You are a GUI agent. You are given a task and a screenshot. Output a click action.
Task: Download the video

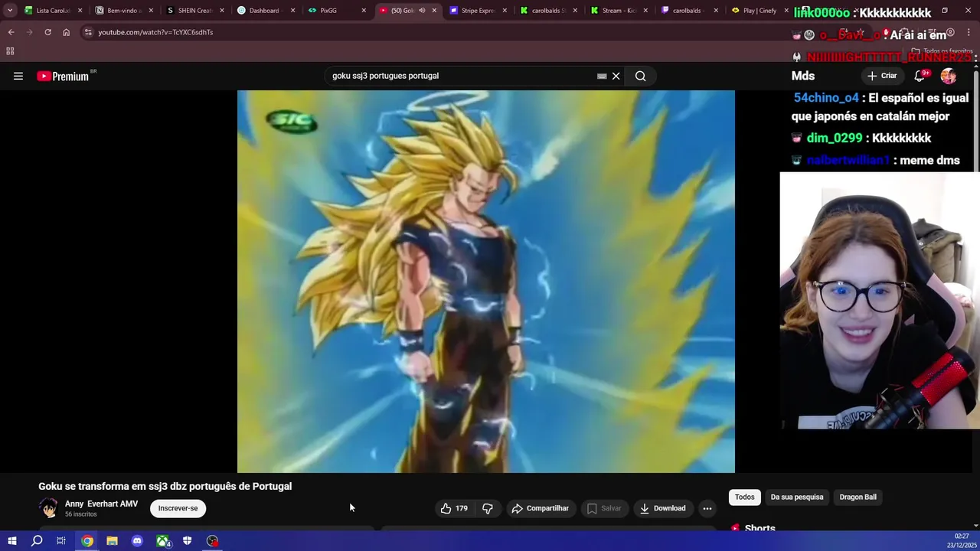pyautogui.click(x=663, y=508)
